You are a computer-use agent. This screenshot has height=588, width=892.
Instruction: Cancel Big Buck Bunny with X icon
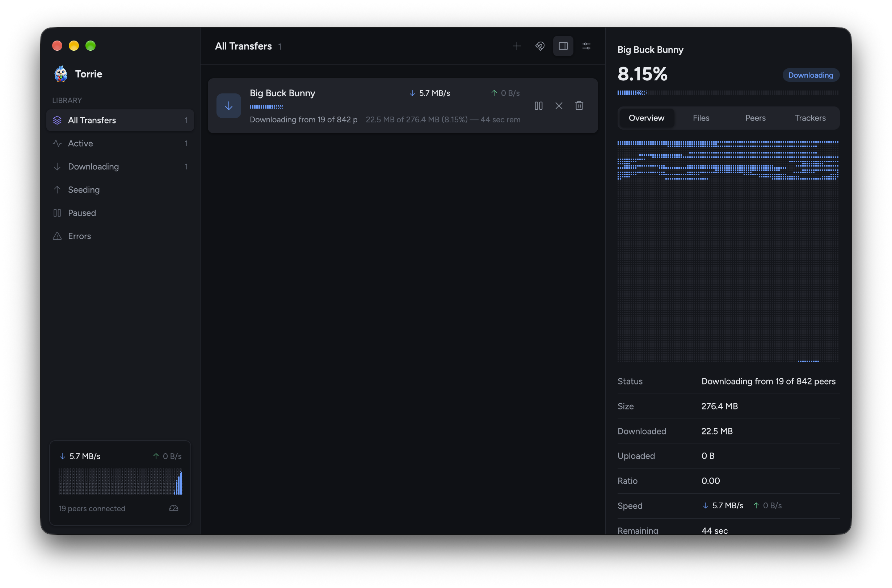point(559,106)
